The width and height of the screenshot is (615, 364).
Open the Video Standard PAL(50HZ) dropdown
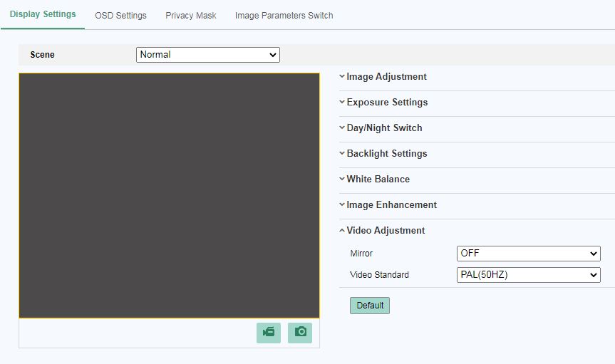(528, 275)
